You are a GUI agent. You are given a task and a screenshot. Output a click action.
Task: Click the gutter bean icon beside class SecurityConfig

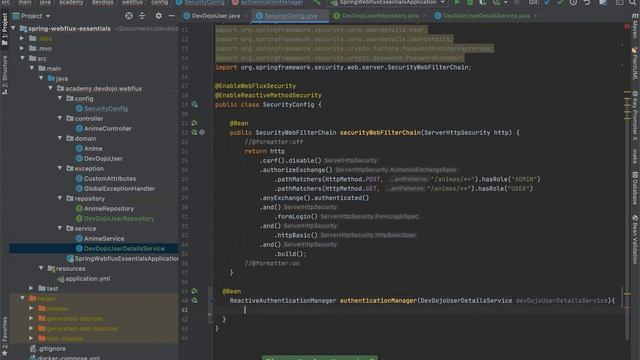(195, 104)
